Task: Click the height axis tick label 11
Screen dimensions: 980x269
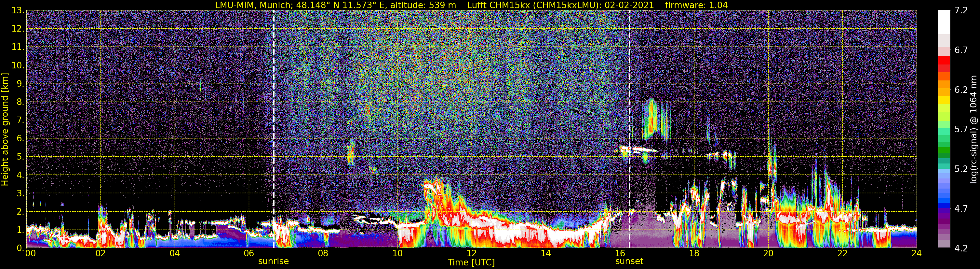Action: (x=18, y=47)
